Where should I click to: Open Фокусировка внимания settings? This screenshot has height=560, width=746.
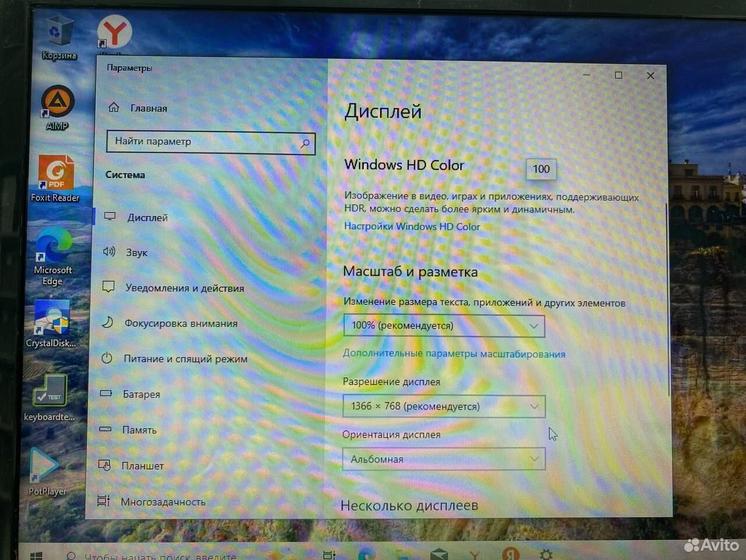tap(180, 323)
